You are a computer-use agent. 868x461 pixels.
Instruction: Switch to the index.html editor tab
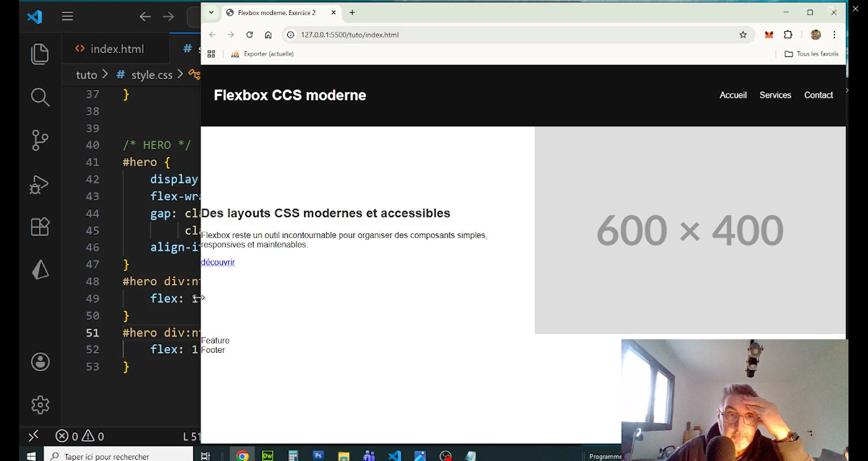click(x=117, y=49)
